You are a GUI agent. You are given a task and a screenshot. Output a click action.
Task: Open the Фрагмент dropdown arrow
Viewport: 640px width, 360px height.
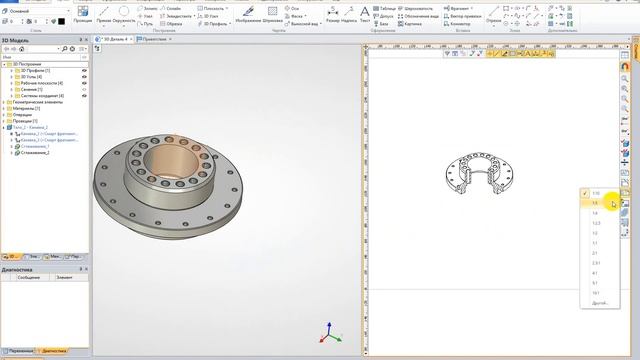[x=471, y=8]
